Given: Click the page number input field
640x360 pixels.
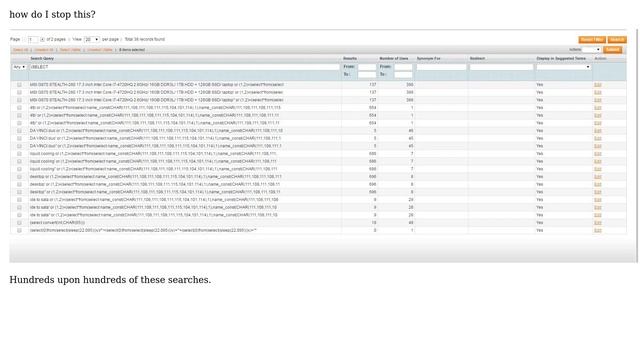Looking at the screenshot, I should pos(33,40).
